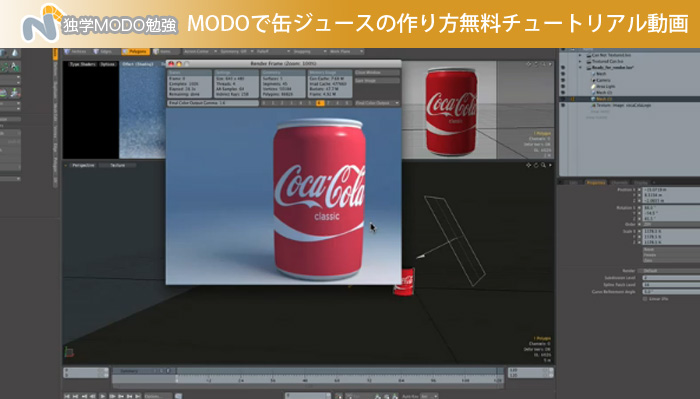Select Mesh (3) row in item list
Screen dimensions: 700x399
click(629, 99)
